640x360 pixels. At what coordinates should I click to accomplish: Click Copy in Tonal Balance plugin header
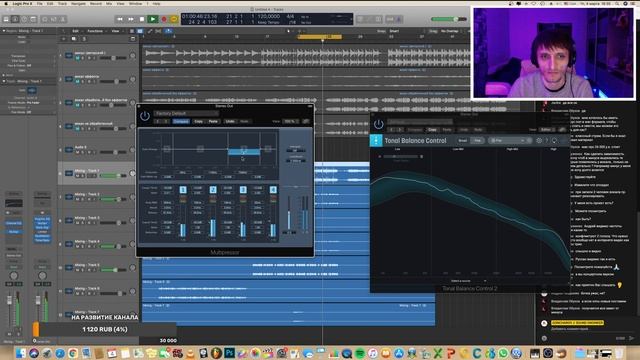[432, 129]
